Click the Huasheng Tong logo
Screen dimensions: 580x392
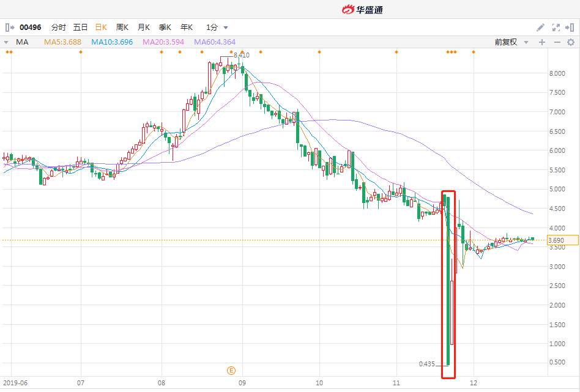click(x=362, y=10)
